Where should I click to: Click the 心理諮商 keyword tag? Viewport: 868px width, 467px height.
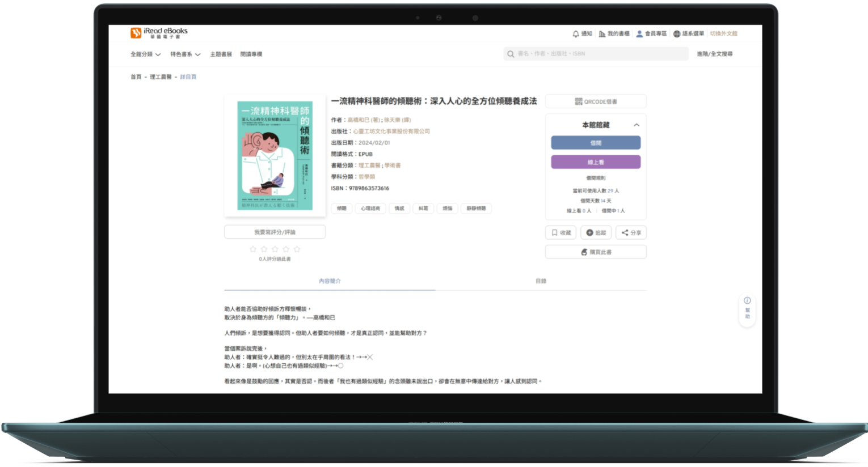[370, 209]
